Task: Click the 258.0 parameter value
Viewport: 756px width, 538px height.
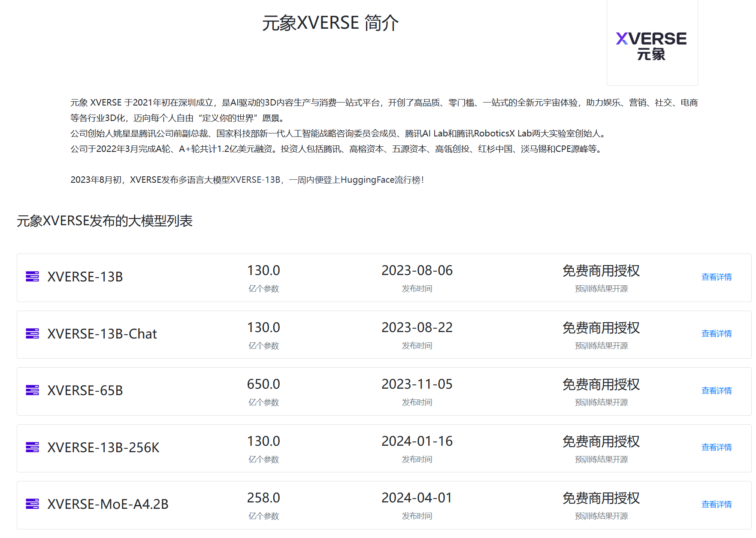Action: 263,498
